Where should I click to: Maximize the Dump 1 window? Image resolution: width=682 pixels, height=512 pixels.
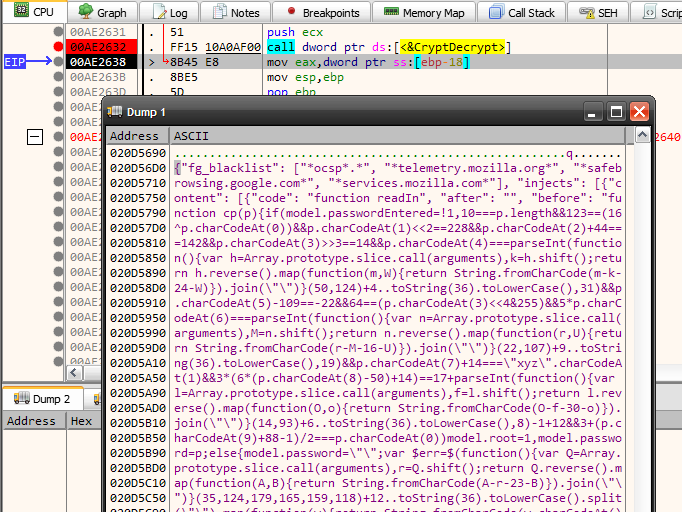616,112
